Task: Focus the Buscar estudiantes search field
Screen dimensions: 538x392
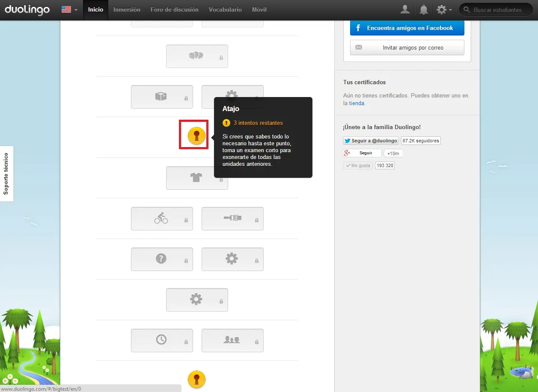Action: point(496,9)
